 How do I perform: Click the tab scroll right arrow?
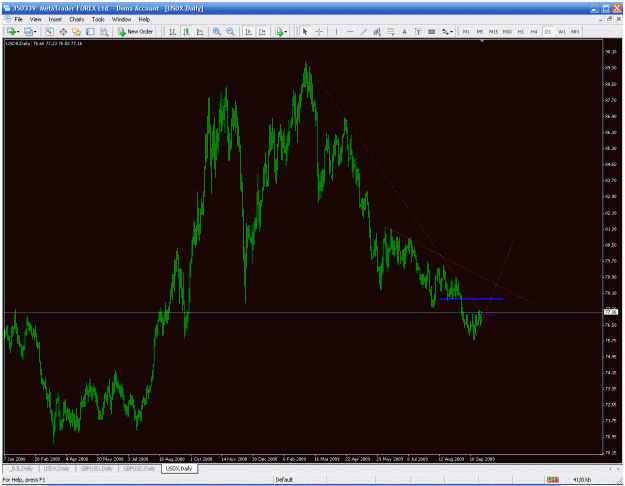pos(619,468)
